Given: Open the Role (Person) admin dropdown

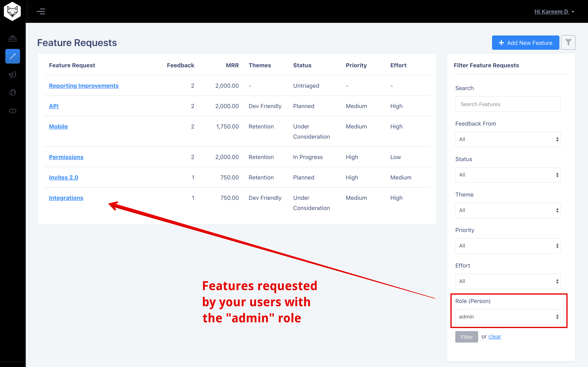Looking at the screenshot, I should point(508,316).
